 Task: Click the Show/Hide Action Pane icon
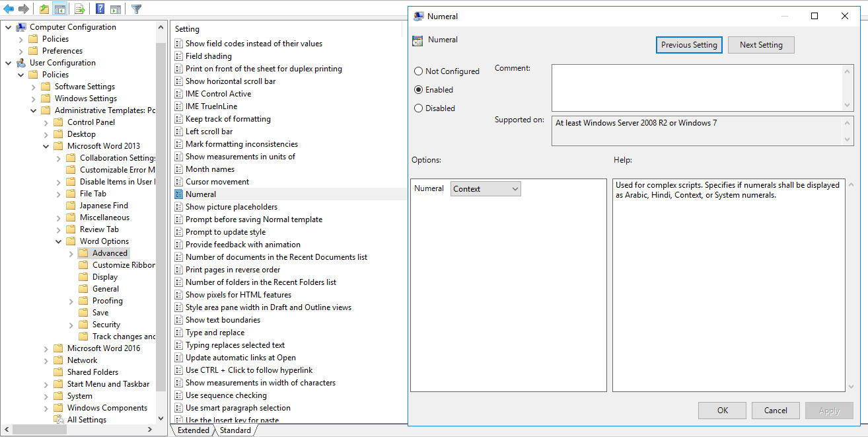click(116, 9)
